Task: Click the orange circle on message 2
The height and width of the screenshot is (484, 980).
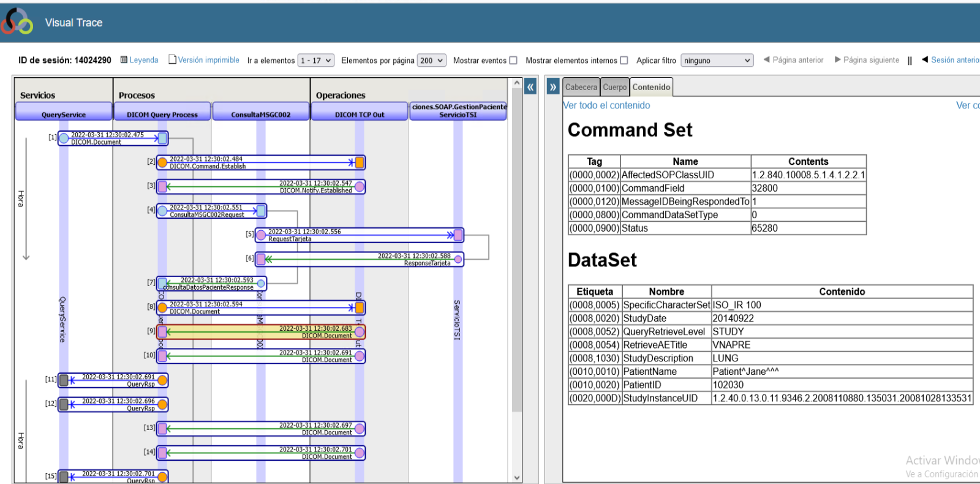Action: point(163,162)
